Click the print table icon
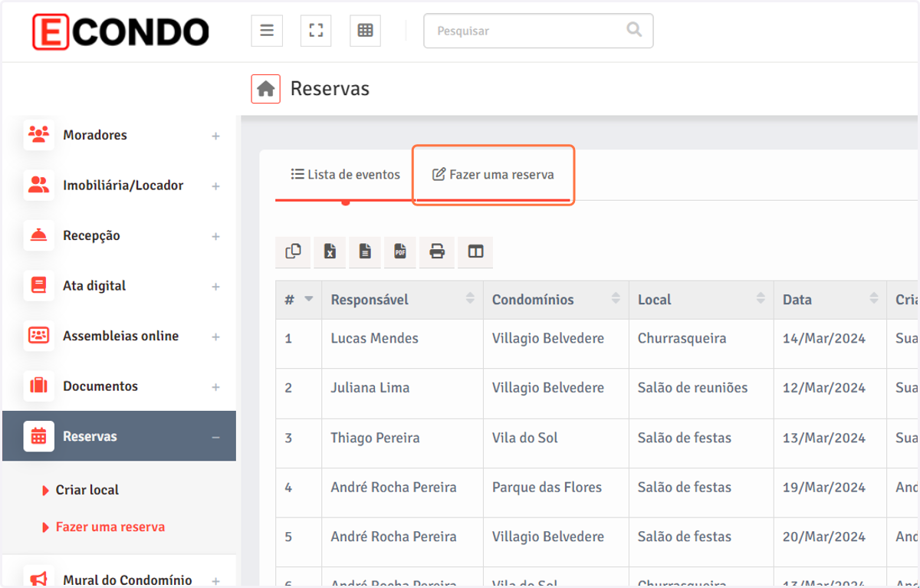The width and height of the screenshot is (920, 588). (x=437, y=251)
